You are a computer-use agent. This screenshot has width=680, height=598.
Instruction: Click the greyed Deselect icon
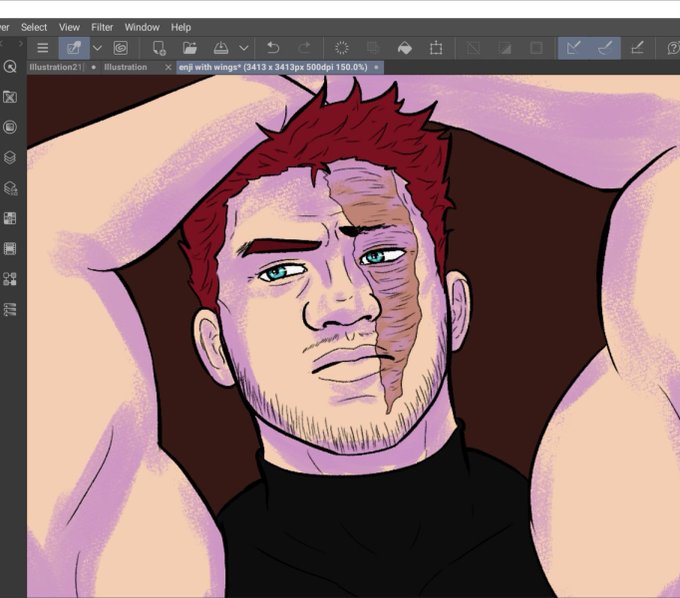pyautogui.click(x=473, y=48)
